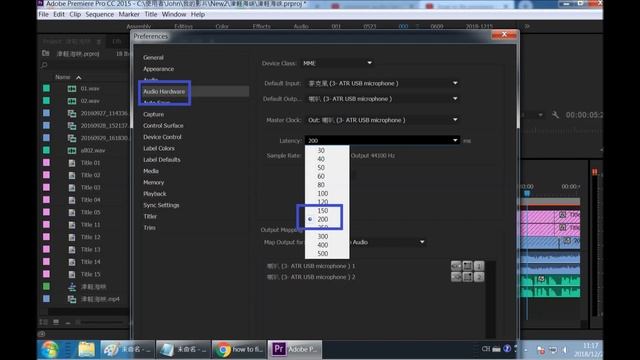This screenshot has width=640, height=360.
Task: Open the Window menu
Action: click(x=174, y=14)
